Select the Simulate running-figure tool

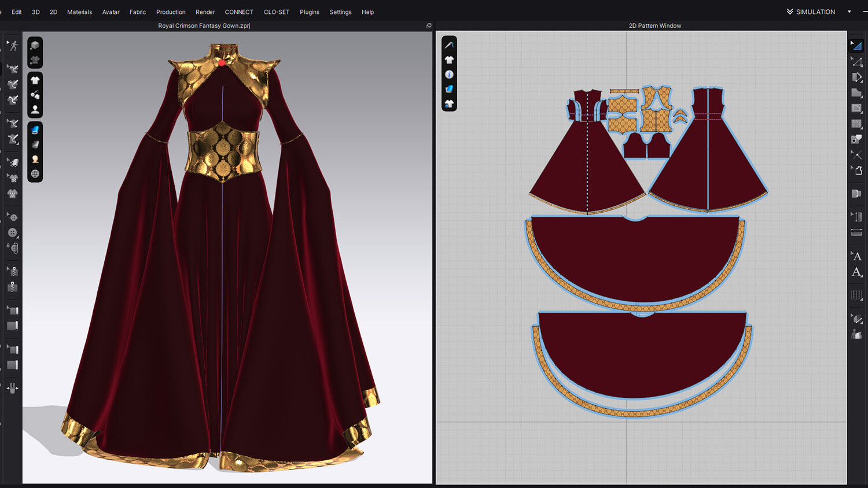point(13,46)
